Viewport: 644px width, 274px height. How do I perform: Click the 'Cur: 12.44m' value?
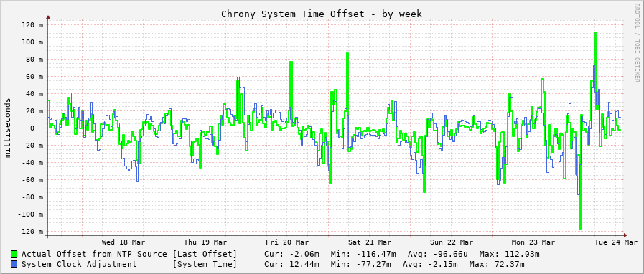292,264
